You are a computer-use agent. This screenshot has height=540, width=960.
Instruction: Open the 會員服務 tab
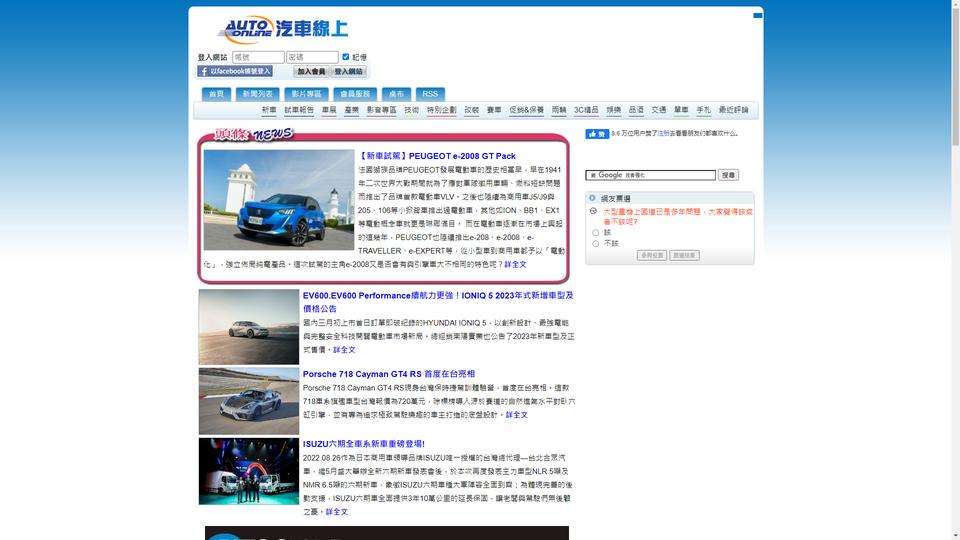(x=355, y=94)
